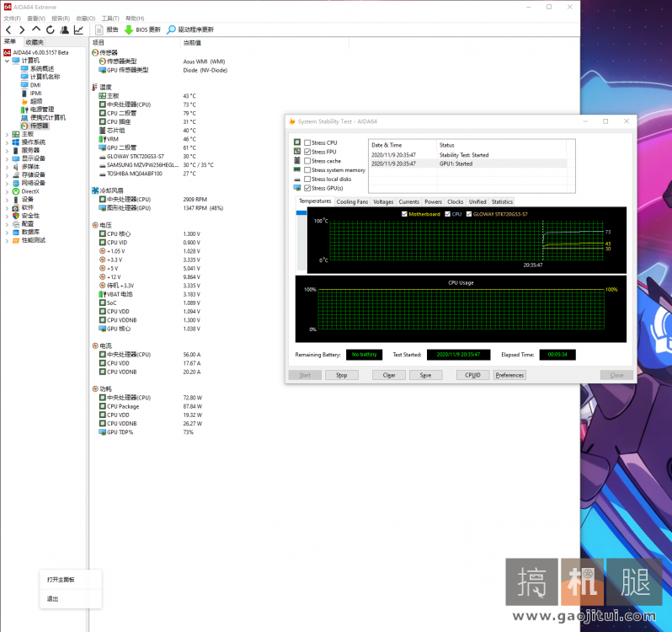Toggle the GLOWAY STK720GS3-S7 graph checkbox

pyautogui.click(x=469, y=214)
